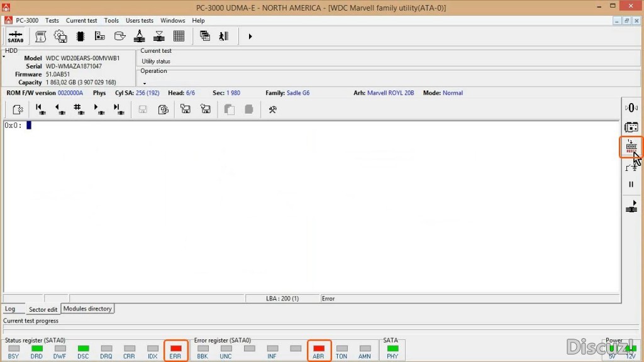The height and width of the screenshot is (362, 644).
Task: Click Mode value 'Normal'
Action: click(453, 93)
